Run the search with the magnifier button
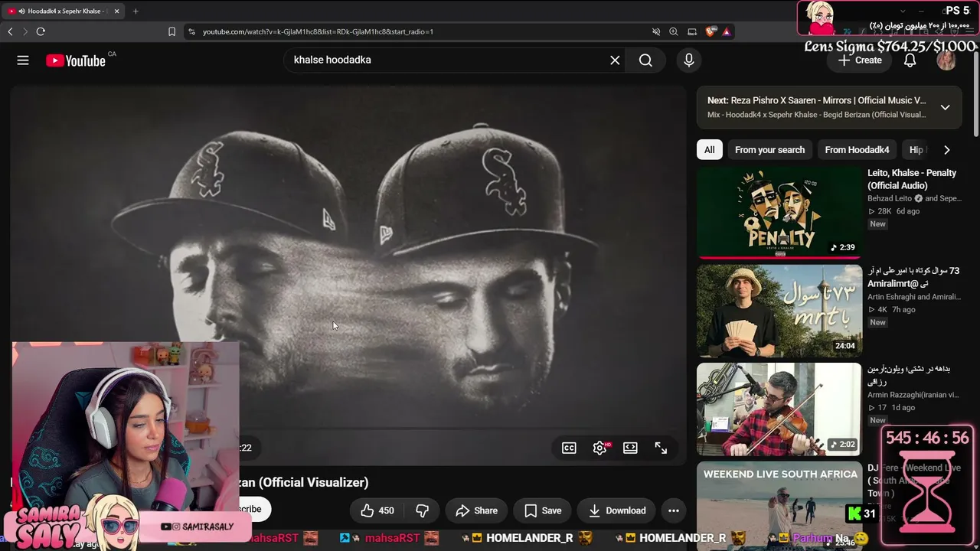The height and width of the screenshot is (551, 980). click(x=645, y=60)
